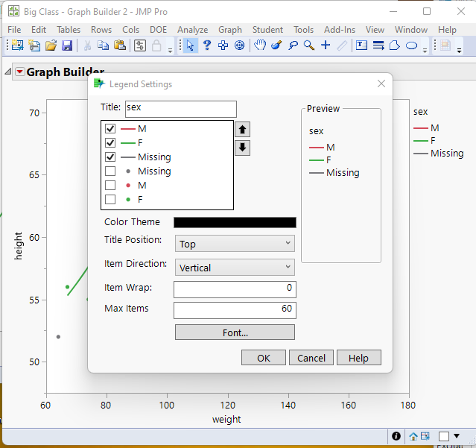
Task: Open the Item Direction dropdown
Action: coord(235,268)
